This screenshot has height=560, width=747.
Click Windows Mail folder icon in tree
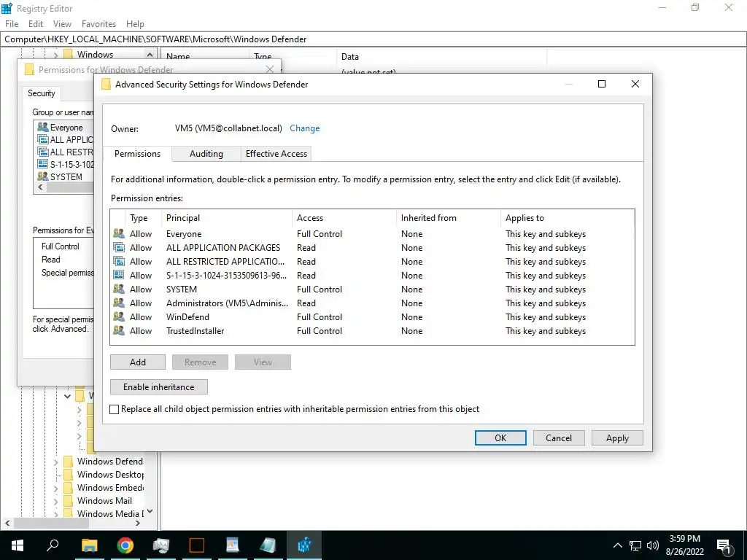click(x=69, y=500)
